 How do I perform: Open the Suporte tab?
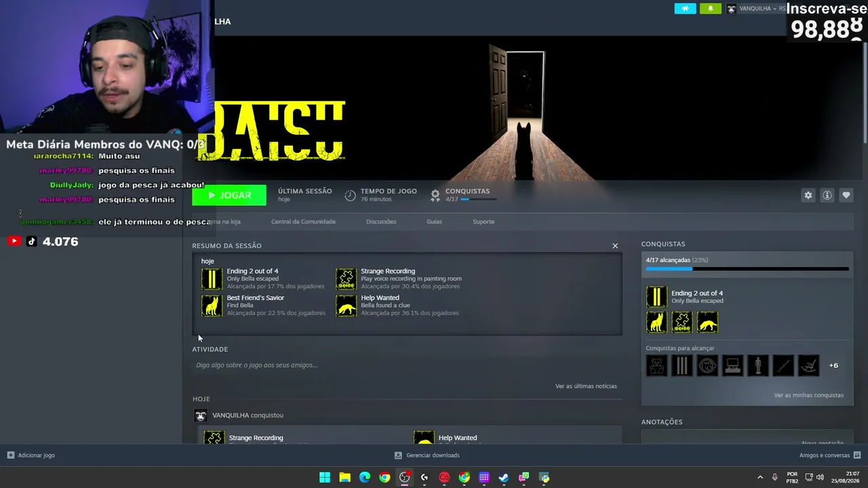[x=484, y=222]
